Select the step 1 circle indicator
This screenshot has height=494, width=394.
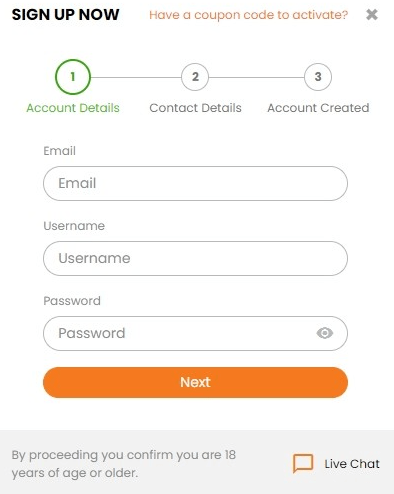(x=73, y=77)
